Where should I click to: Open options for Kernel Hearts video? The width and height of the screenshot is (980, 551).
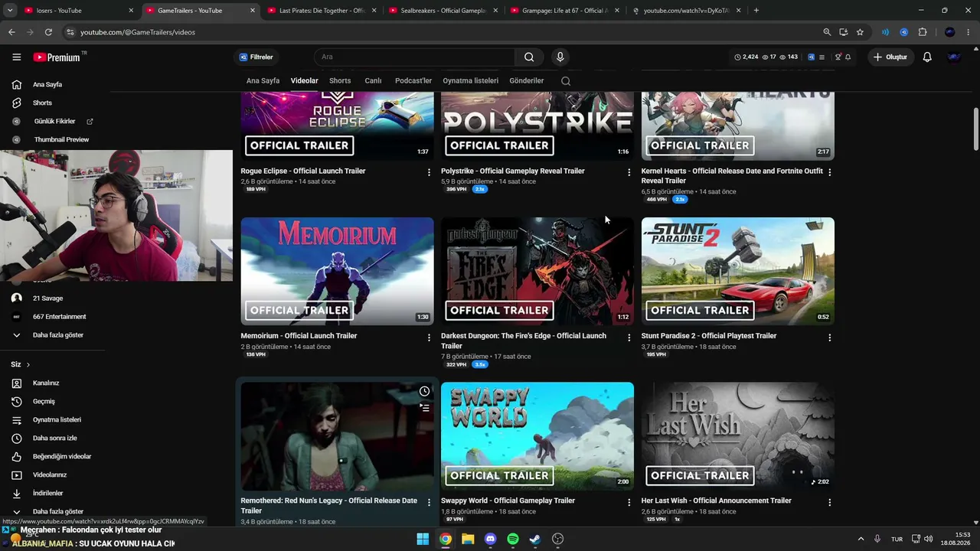click(830, 172)
